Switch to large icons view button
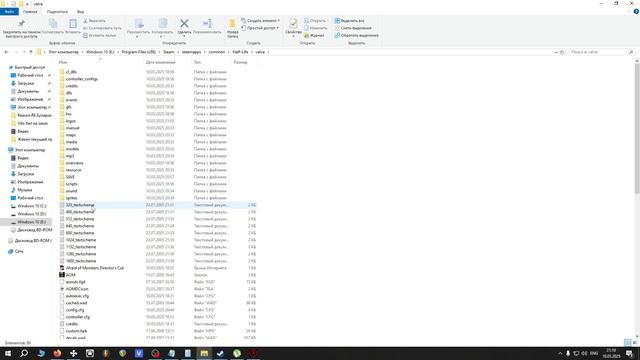The width and height of the screenshot is (640, 360). (x=635, y=342)
